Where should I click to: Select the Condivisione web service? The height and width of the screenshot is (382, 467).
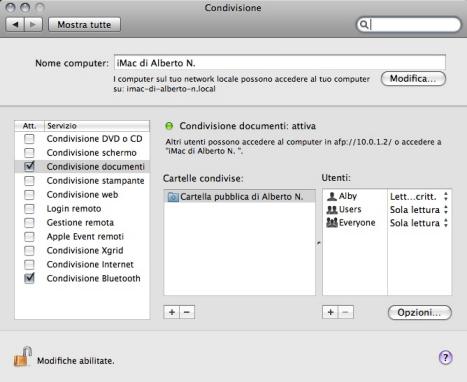[x=82, y=195]
